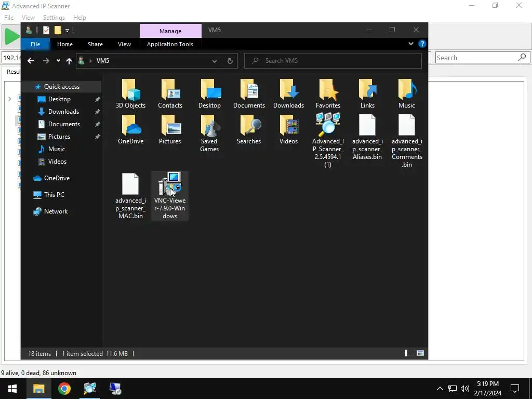
Task: Open the Home ribbon tab
Action: coord(65,44)
